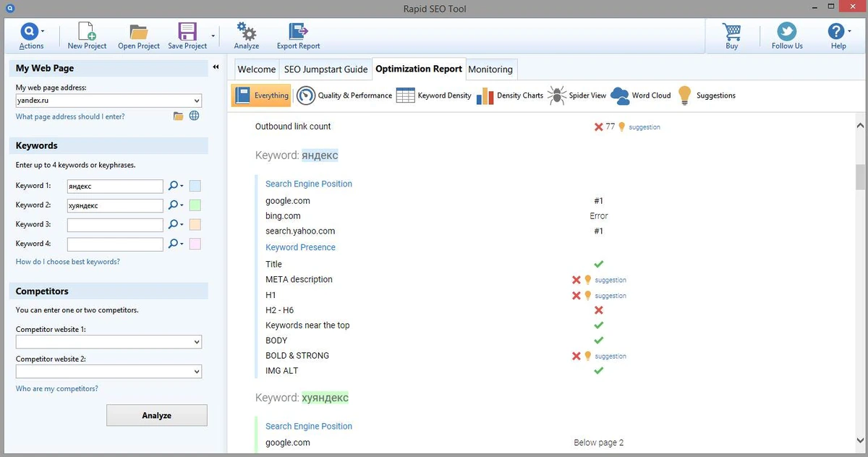Open suggestion link for META description
This screenshot has height=457, width=868.
[x=610, y=280]
